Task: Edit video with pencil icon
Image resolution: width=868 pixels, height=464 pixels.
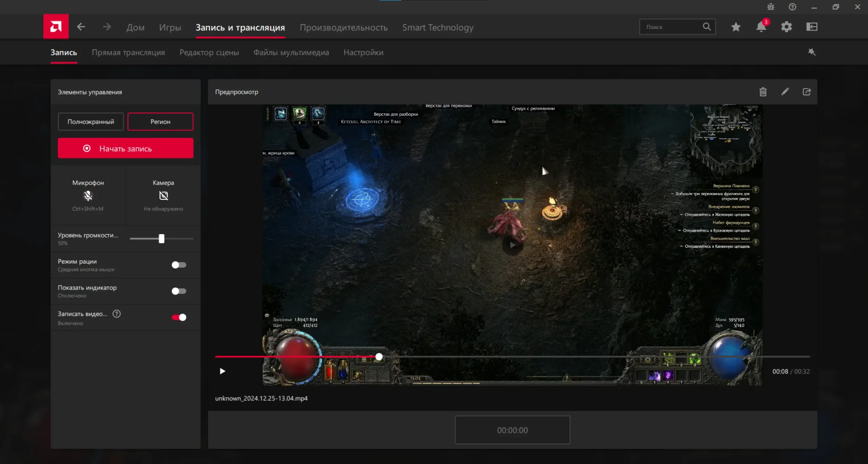Action: (x=785, y=92)
